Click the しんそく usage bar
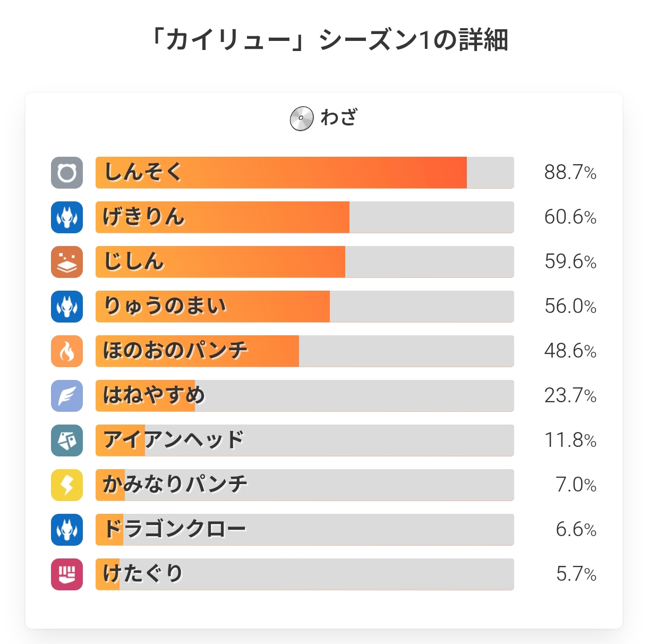 (304, 173)
